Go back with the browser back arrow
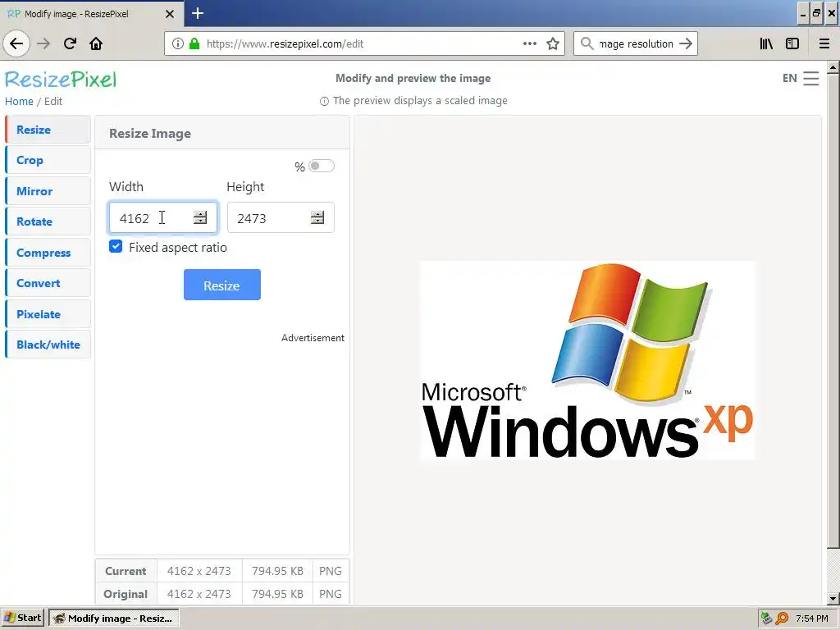The height and width of the screenshot is (630, 840). tap(16, 43)
